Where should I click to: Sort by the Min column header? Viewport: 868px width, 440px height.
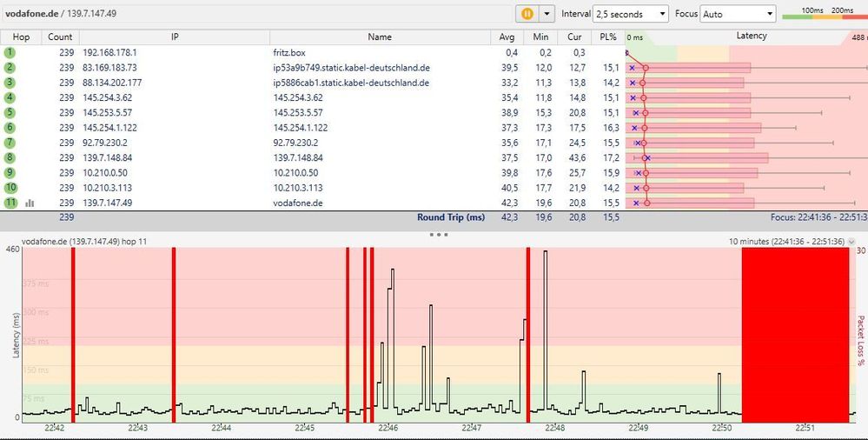click(540, 37)
